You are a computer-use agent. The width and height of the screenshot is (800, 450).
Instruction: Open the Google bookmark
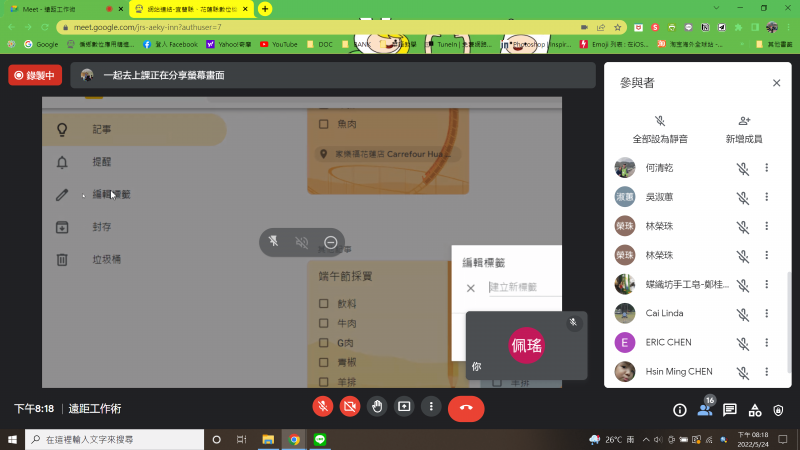[41, 44]
